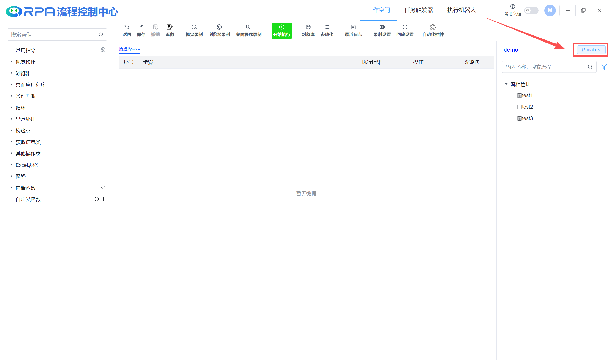Open the 帮助文档 help link
The width and height of the screenshot is (611, 364).
[x=512, y=10]
